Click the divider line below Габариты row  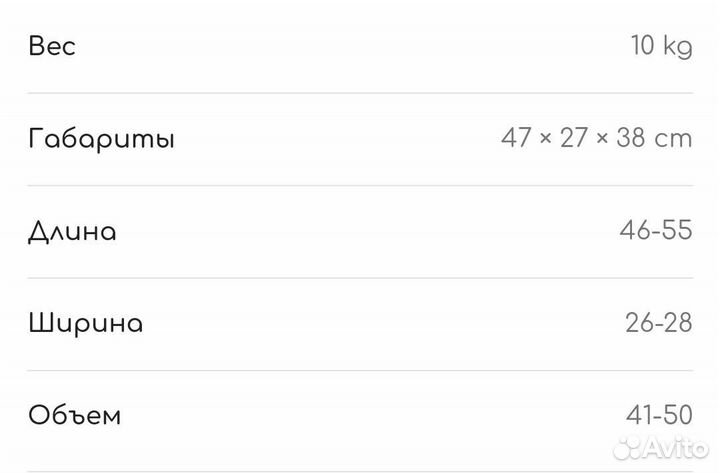click(x=360, y=185)
